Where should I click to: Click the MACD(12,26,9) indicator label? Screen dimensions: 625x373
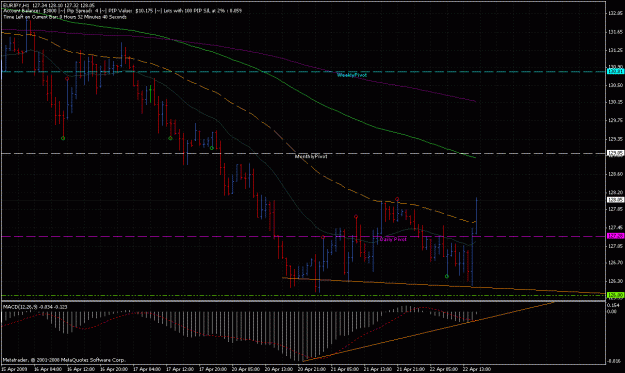pyautogui.click(x=35, y=307)
